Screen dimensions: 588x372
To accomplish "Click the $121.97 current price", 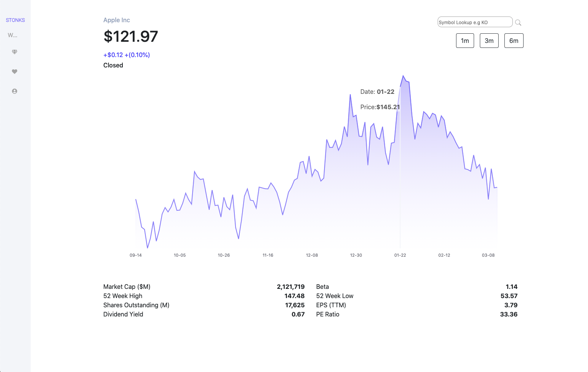I will point(131,36).
